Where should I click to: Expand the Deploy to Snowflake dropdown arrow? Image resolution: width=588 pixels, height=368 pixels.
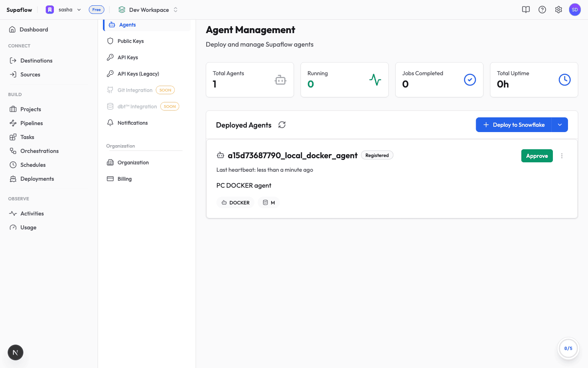point(560,125)
